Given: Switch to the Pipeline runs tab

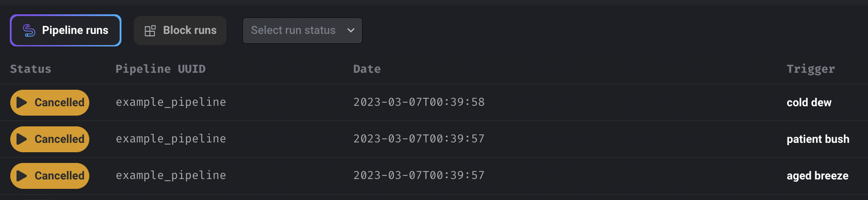Looking at the screenshot, I should 66,30.
